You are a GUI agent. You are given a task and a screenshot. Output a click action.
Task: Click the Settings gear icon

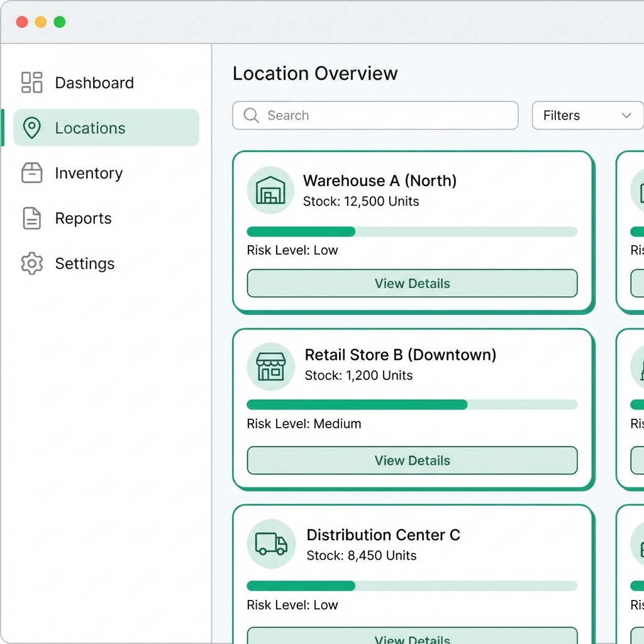pyautogui.click(x=31, y=264)
